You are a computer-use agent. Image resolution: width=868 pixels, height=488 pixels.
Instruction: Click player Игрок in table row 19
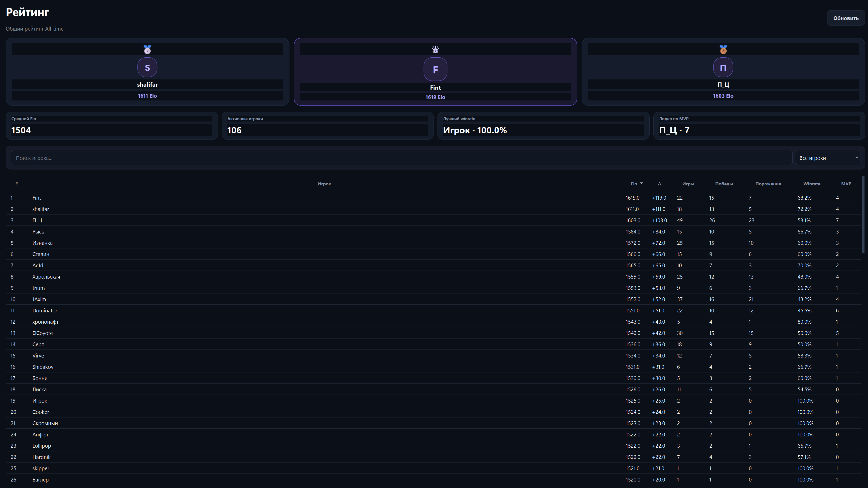pyautogui.click(x=39, y=401)
